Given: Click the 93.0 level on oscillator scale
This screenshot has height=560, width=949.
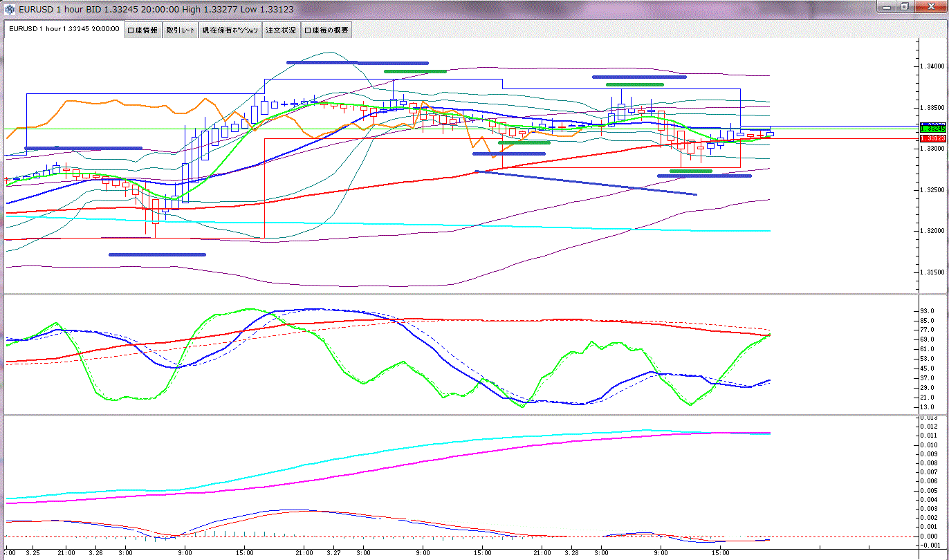Looking at the screenshot, I should pyautogui.click(x=928, y=311).
